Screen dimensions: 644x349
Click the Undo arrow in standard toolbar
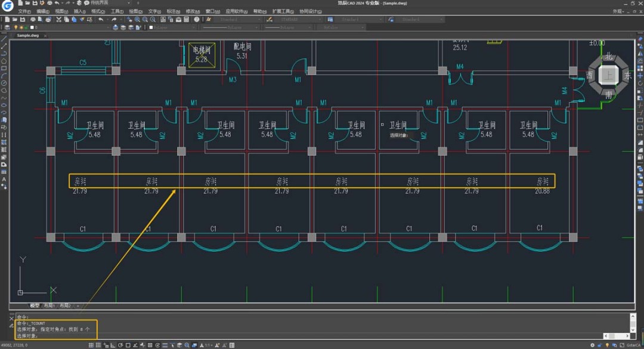click(101, 19)
